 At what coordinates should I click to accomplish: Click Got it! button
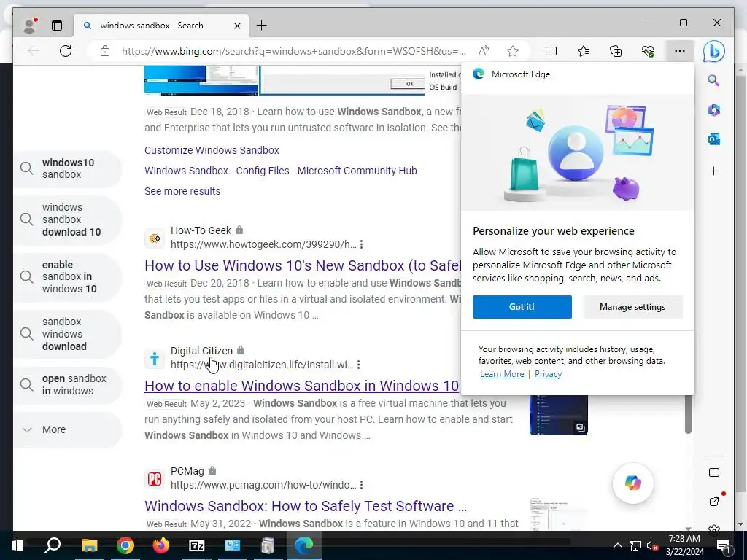[522, 307]
